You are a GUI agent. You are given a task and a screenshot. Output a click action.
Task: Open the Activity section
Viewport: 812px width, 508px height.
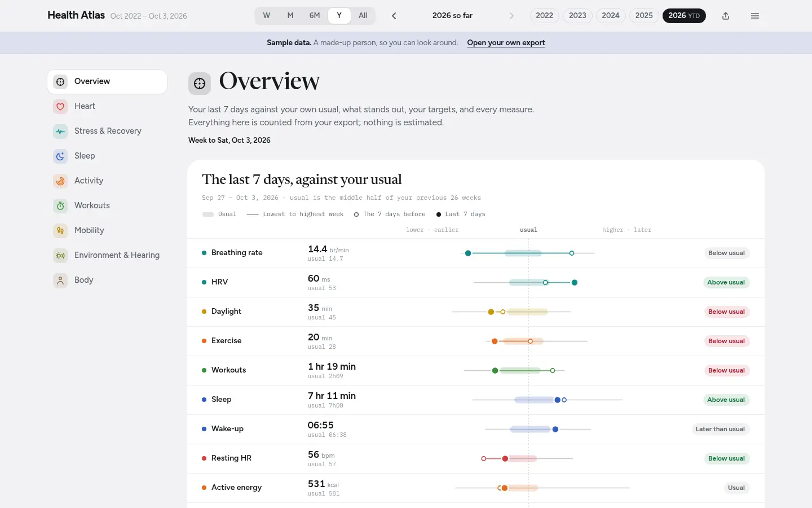(x=107, y=181)
